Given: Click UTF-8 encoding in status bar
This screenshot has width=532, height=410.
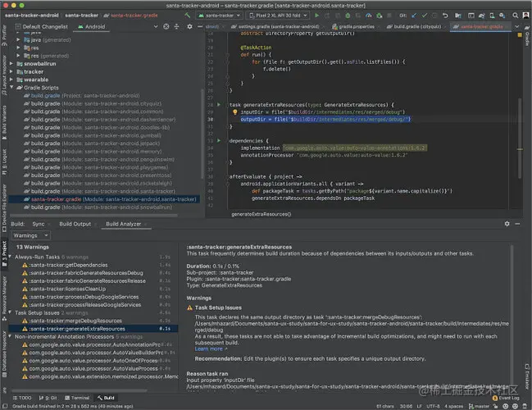Looking at the screenshot, I should coord(433,406).
